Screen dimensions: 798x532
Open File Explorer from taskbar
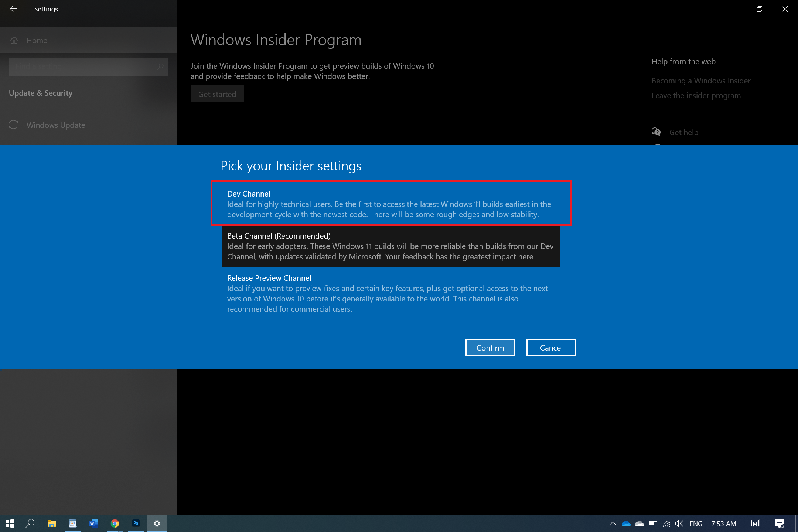[x=51, y=523]
